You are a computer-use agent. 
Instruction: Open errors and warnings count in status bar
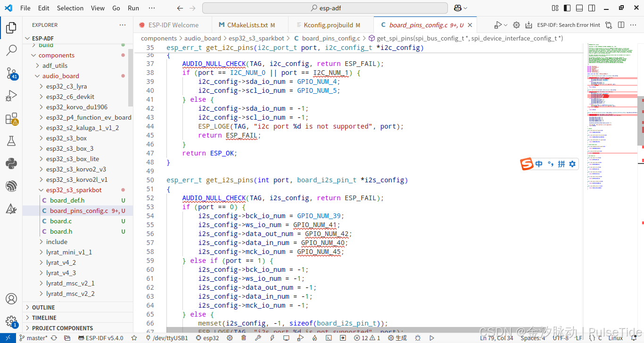coord(367,338)
